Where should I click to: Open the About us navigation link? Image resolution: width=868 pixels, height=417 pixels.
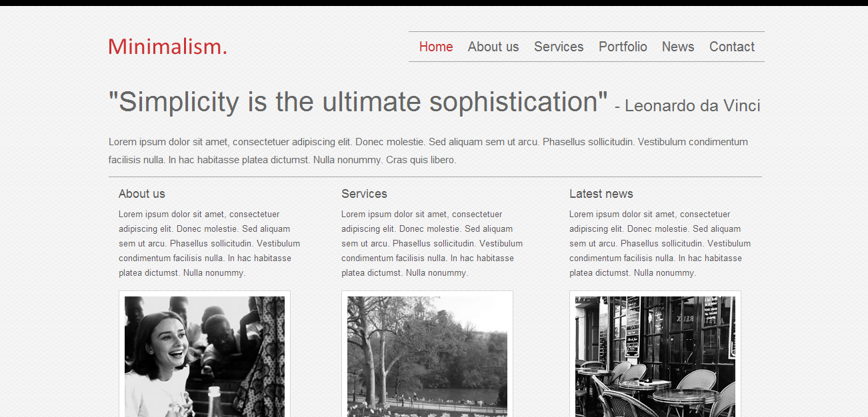493,47
